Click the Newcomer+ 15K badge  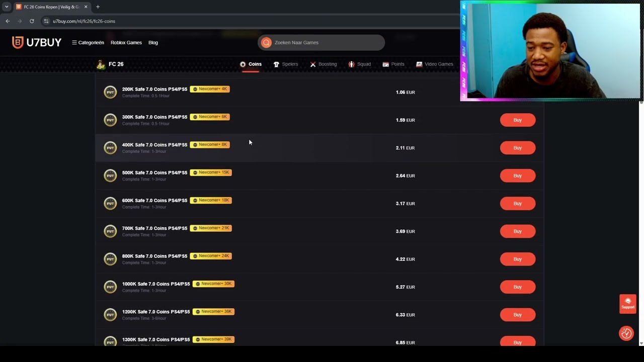click(x=211, y=172)
